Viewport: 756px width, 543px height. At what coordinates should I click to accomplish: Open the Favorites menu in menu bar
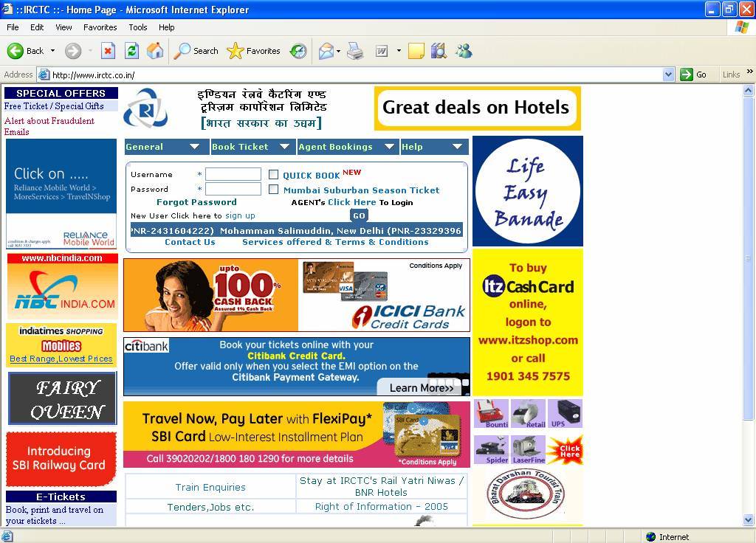(100, 27)
